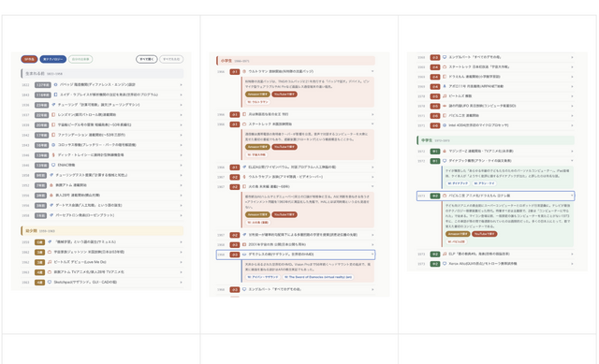Screen dimensions: 599x364
Task: Collapse the ダイナブック entry chevron
Action: [x=572, y=161]
